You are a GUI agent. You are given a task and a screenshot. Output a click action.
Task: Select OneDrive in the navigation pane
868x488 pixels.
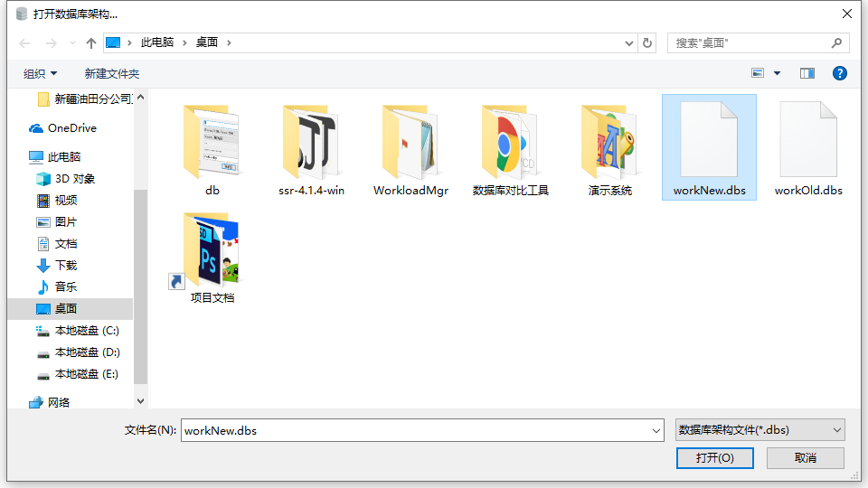[71, 128]
